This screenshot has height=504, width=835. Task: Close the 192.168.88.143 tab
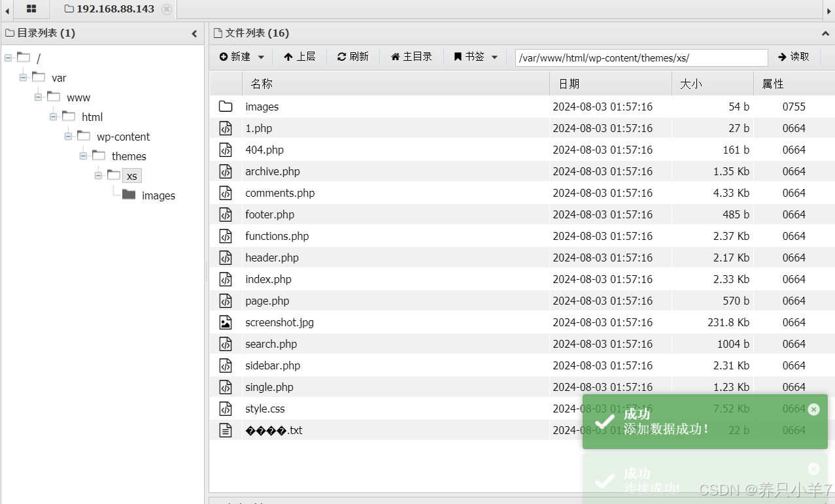coord(167,9)
